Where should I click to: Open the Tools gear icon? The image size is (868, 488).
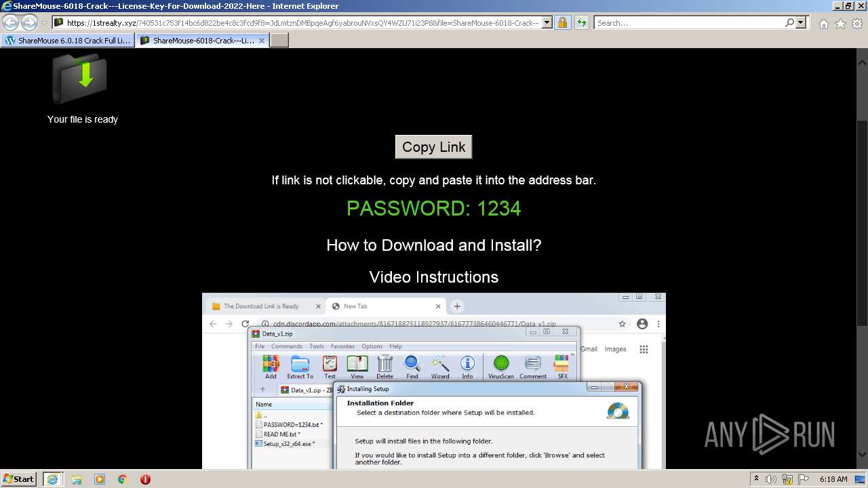pos(857,24)
